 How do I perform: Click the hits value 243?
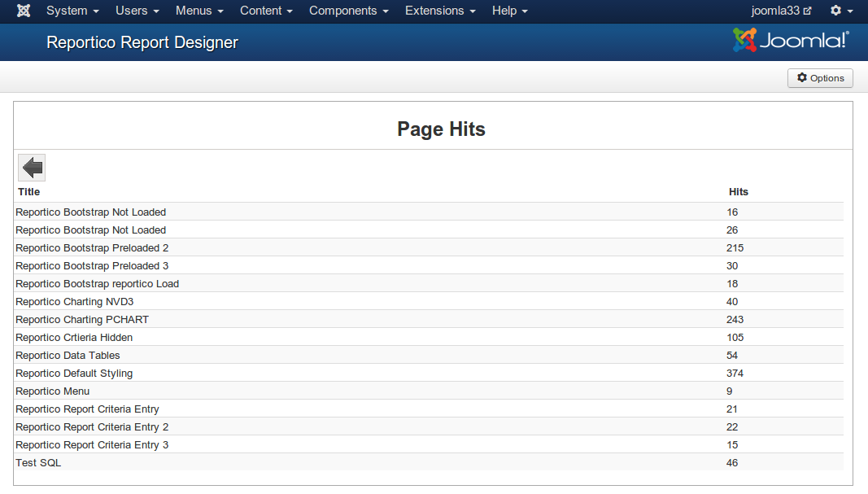[x=735, y=320]
